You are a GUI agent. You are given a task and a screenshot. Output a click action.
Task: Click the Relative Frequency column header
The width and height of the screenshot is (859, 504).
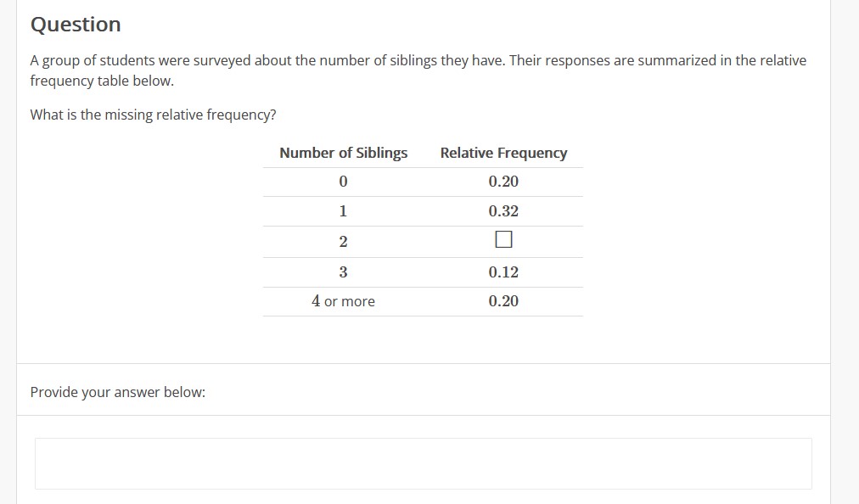[x=503, y=153]
